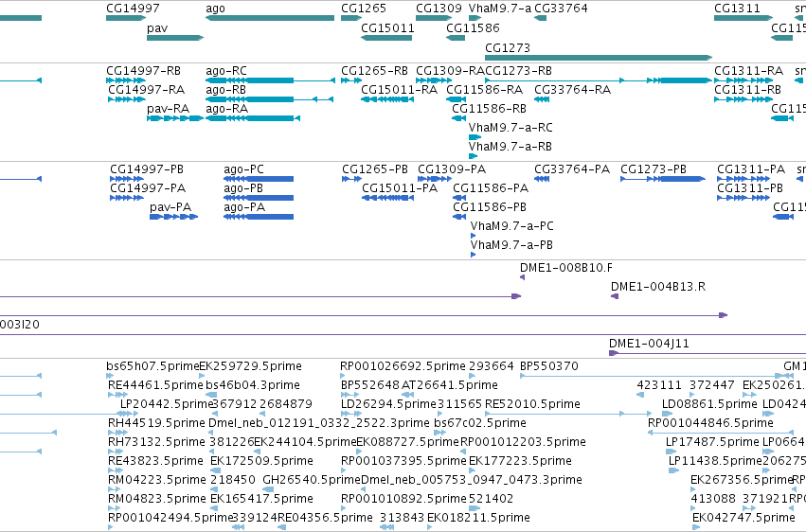Viewport: 806px width, 532px height.
Task: Click the bs65h07.5prime EST label
Action: pos(152,366)
